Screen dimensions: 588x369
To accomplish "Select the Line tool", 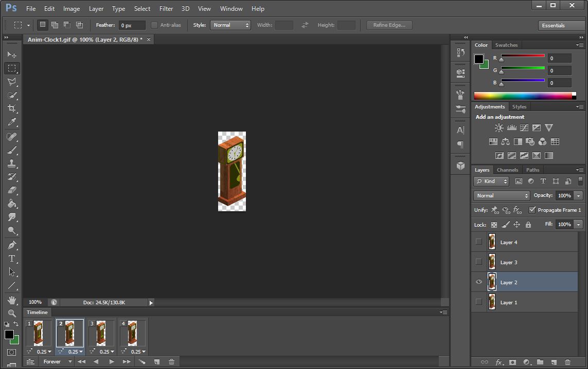I will pyautogui.click(x=12, y=285).
